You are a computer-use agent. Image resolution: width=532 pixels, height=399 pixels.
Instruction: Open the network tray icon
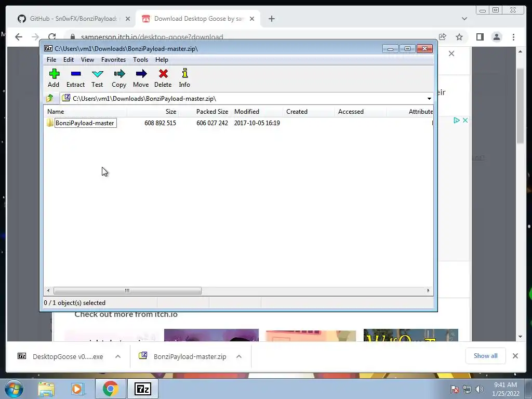coord(467,389)
